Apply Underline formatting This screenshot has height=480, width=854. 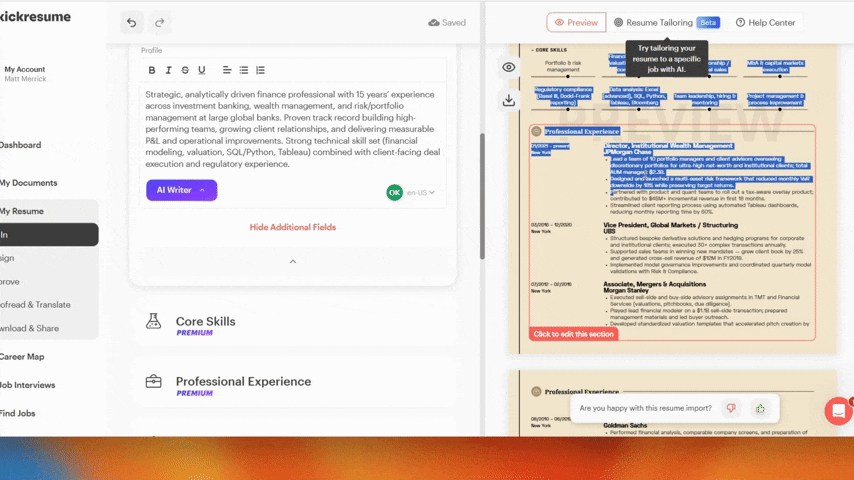(202, 70)
